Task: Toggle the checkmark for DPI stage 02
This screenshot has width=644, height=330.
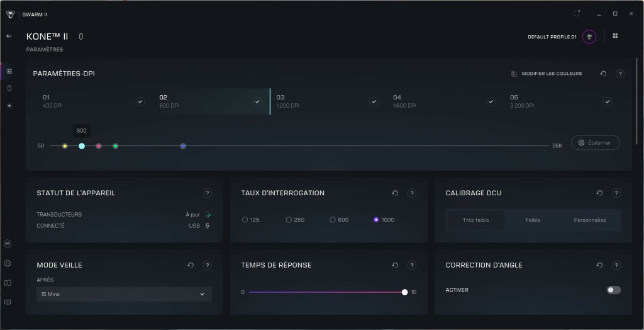Action: coord(257,101)
